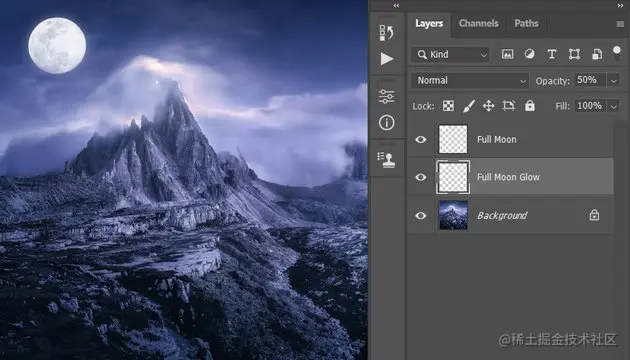Open the Actions panel play icon
The width and height of the screenshot is (630, 360).
pos(387,59)
